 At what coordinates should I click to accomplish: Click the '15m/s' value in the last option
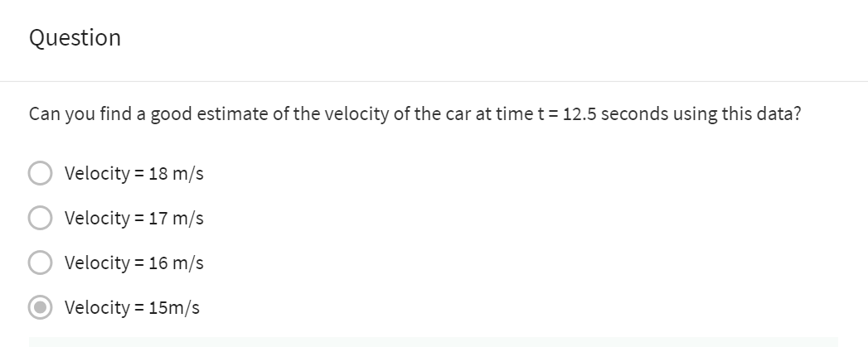(x=174, y=308)
